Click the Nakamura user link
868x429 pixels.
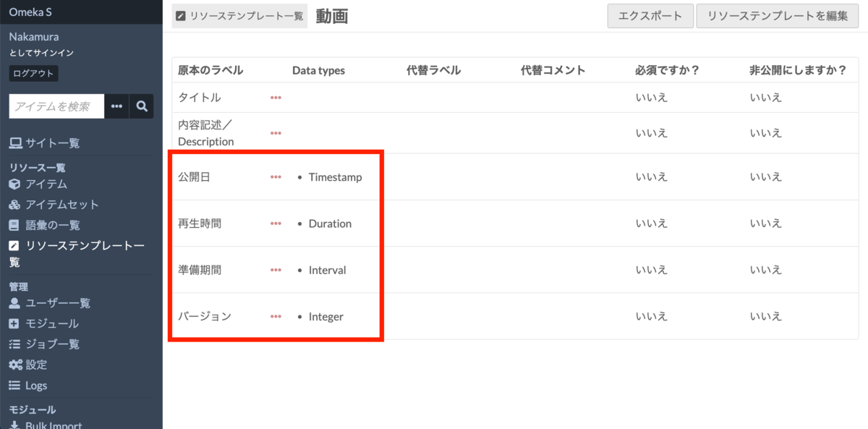pyautogui.click(x=34, y=36)
